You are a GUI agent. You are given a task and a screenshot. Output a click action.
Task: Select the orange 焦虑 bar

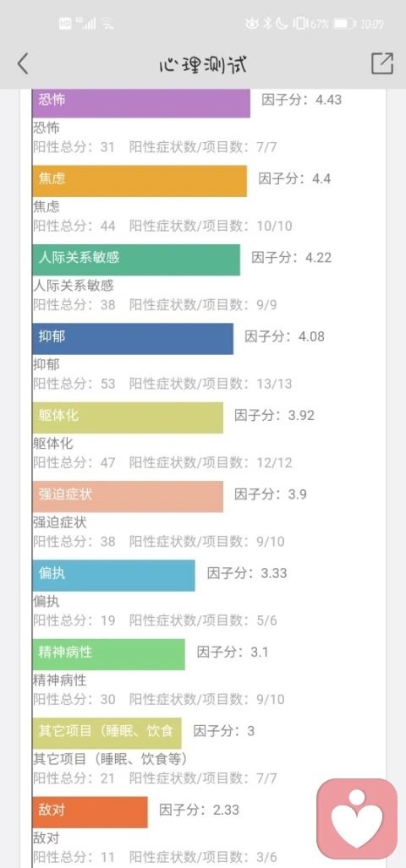(140, 181)
